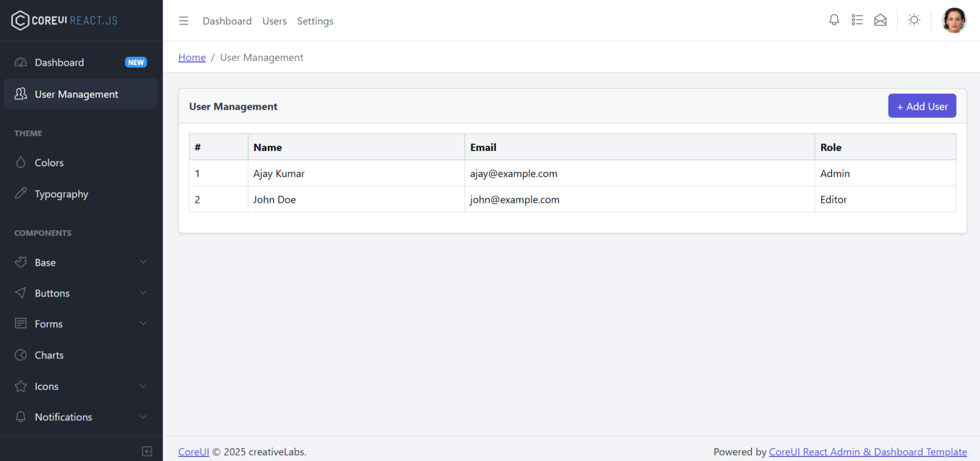Click the Typography brush icon
The width and height of the screenshot is (980, 461).
point(20,194)
